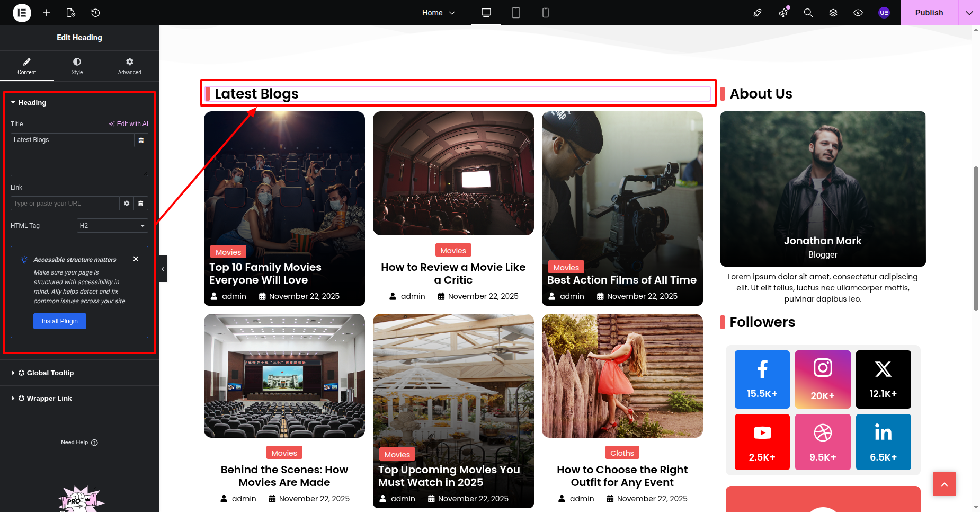Open the Structure layers icon

point(833,13)
